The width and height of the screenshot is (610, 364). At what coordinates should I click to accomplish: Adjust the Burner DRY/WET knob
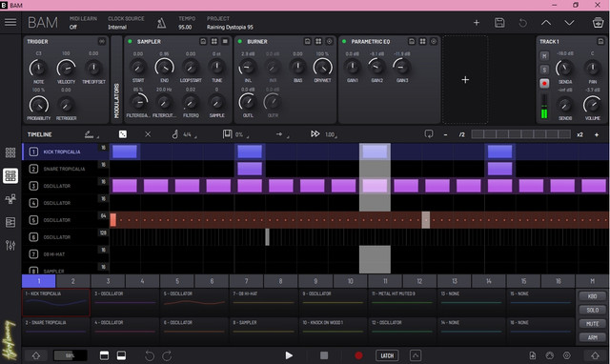pos(322,68)
